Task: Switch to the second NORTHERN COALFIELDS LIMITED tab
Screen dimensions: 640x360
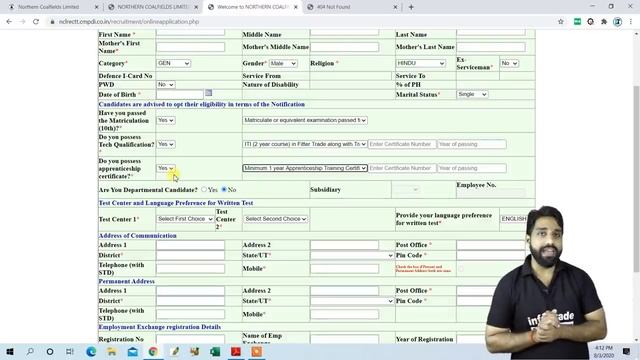Action: 153,7
